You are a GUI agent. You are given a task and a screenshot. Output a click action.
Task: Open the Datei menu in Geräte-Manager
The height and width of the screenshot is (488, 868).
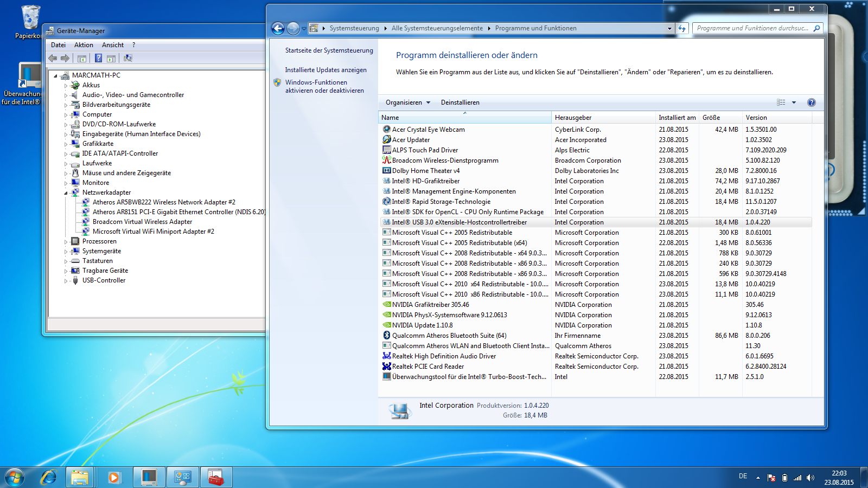(58, 45)
